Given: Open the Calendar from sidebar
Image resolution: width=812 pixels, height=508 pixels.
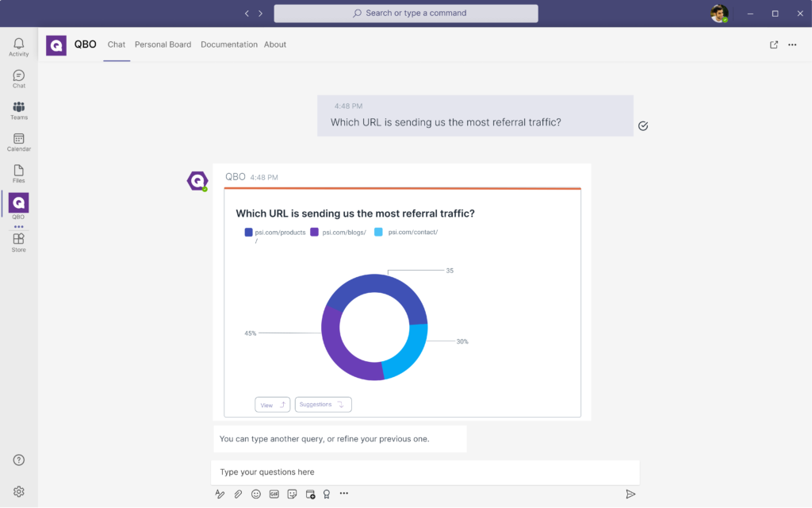Looking at the screenshot, I should point(18,142).
